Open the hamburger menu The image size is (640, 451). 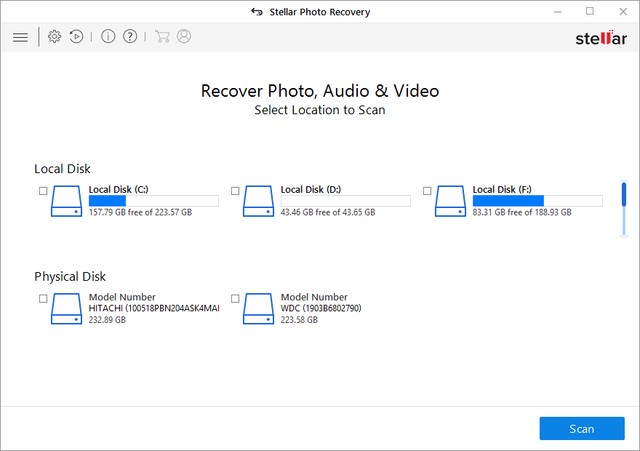[x=20, y=37]
